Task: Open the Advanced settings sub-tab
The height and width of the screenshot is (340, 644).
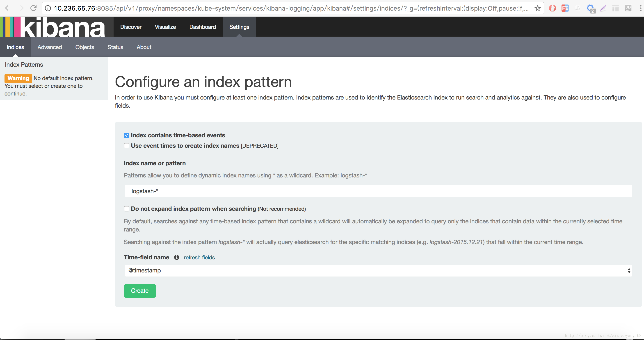Action: pyautogui.click(x=50, y=47)
